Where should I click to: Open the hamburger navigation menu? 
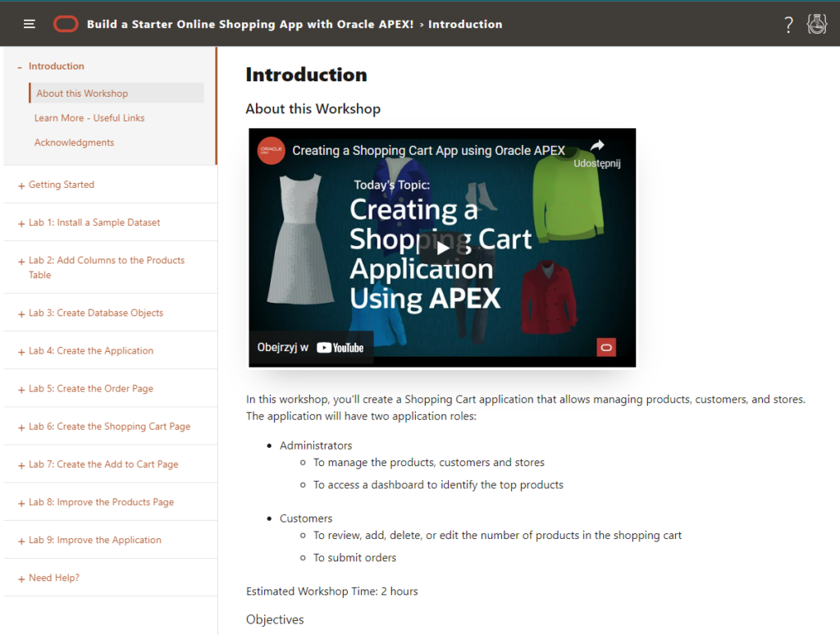[x=29, y=24]
